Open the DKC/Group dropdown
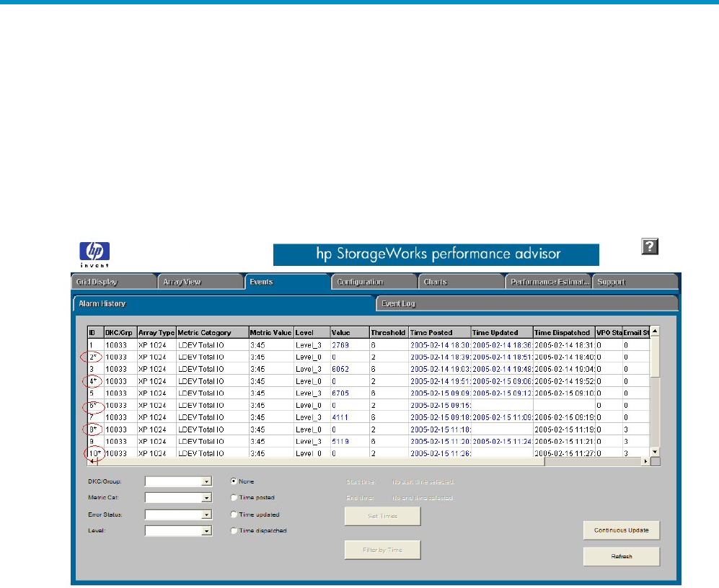The width and height of the screenshot is (719, 588). pyautogui.click(x=206, y=482)
